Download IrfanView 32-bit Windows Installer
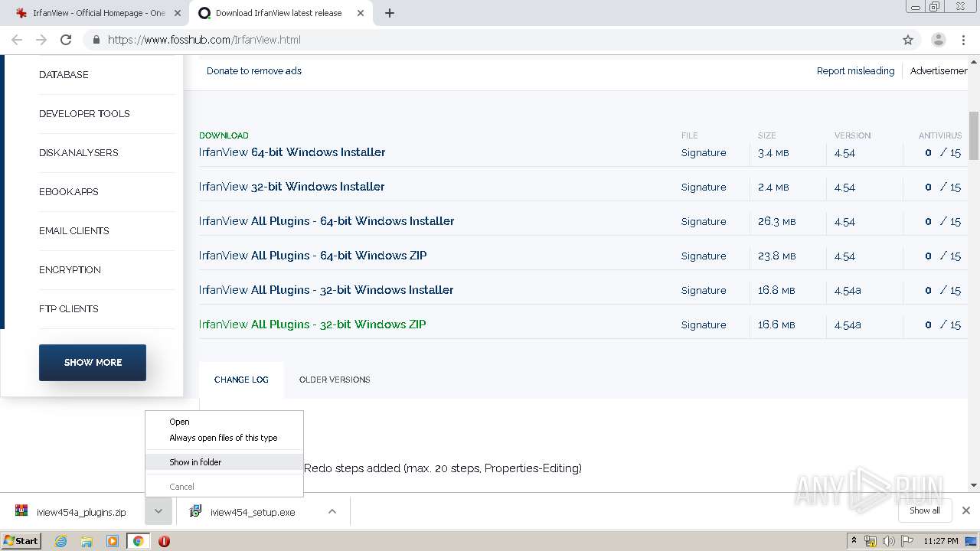 [292, 187]
